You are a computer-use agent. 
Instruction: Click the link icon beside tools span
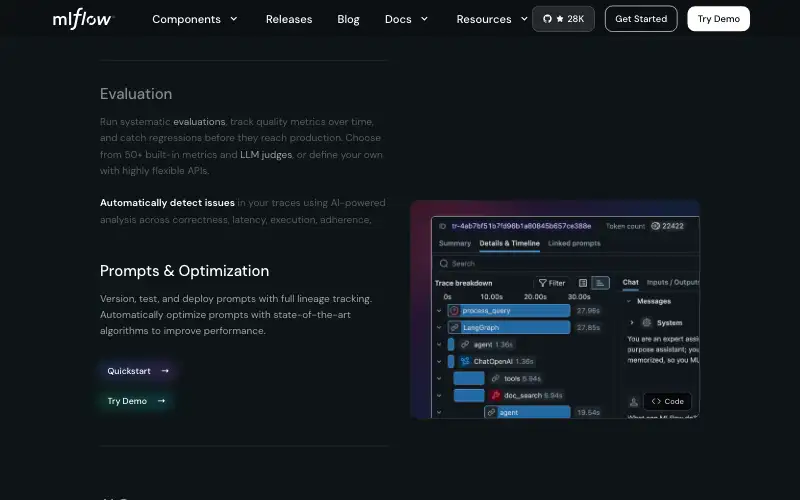495,378
